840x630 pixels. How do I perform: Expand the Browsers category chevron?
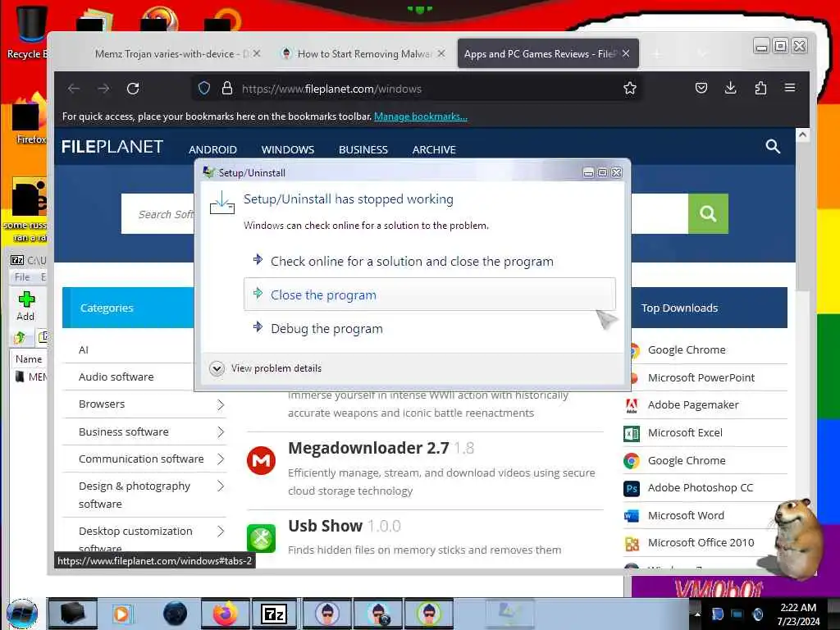tap(221, 404)
